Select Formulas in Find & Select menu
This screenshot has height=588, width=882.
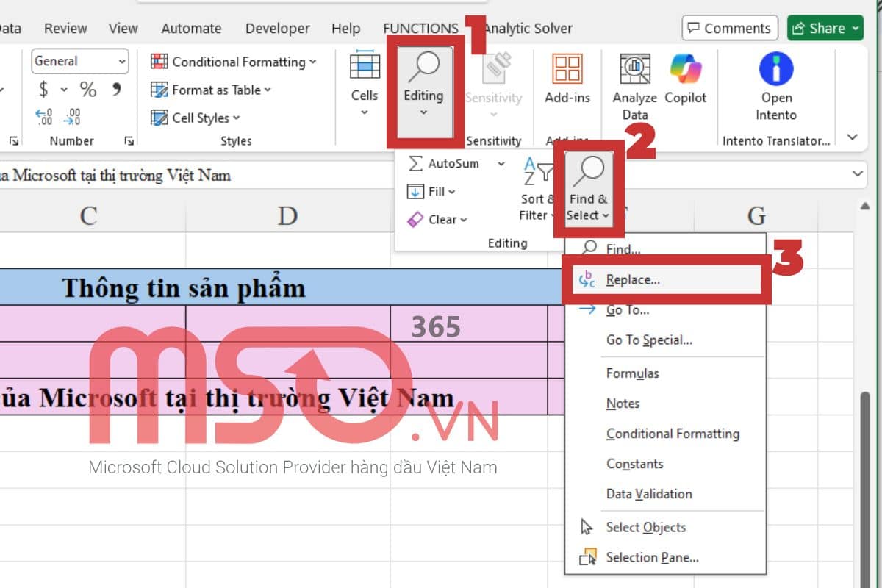coord(667,373)
